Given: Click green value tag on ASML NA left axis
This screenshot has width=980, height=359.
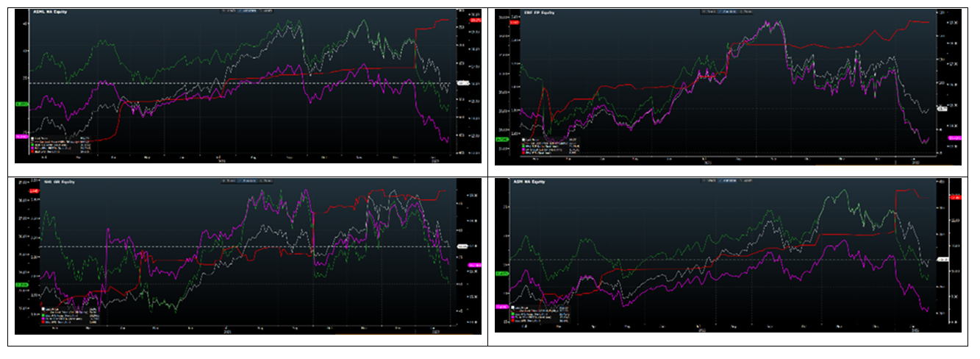Looking at the screenshot, I should point(21,104).
